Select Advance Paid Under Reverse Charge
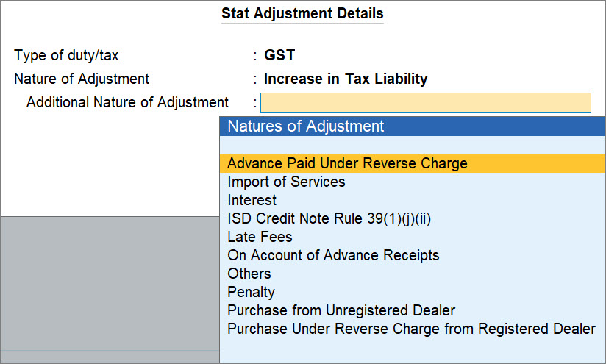 tap(413, 163)
